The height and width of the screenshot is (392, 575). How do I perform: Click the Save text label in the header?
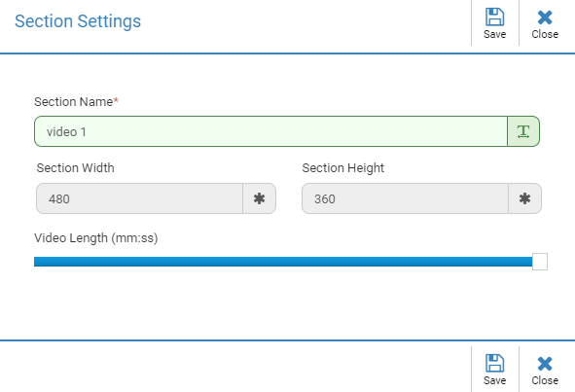(494, 34)
